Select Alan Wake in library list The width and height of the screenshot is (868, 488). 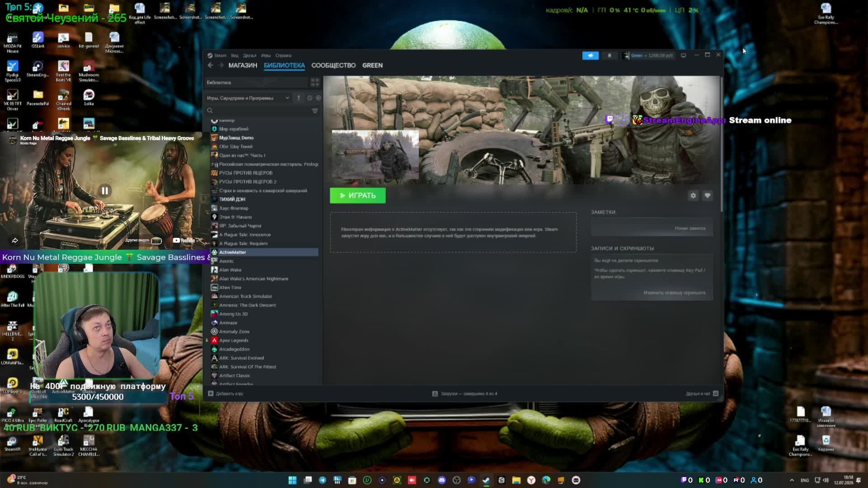(265, 270)
